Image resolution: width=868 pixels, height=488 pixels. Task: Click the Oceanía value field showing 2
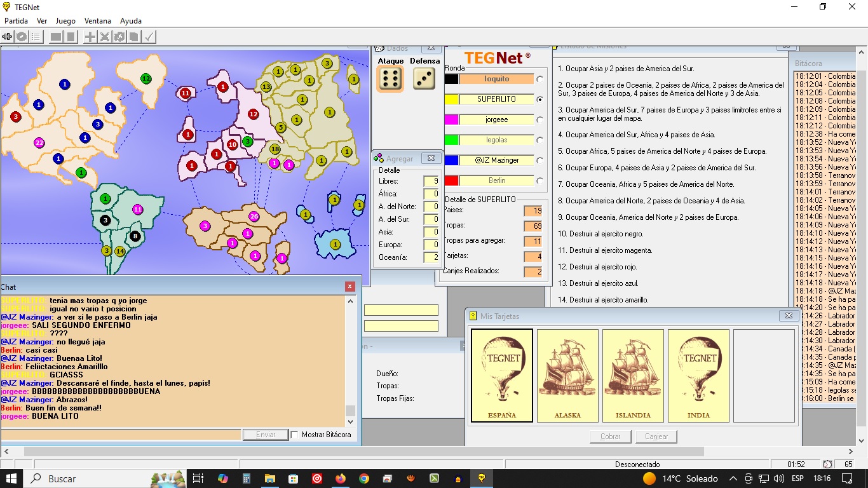pyautogui.click(x=431, y=257)
